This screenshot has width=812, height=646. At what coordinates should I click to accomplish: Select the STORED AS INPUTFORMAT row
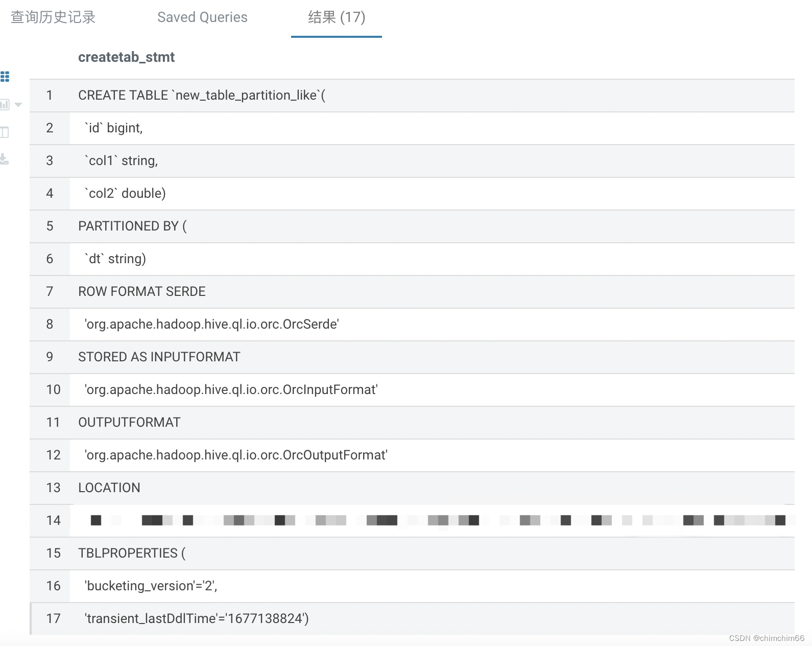pos(412,357)
